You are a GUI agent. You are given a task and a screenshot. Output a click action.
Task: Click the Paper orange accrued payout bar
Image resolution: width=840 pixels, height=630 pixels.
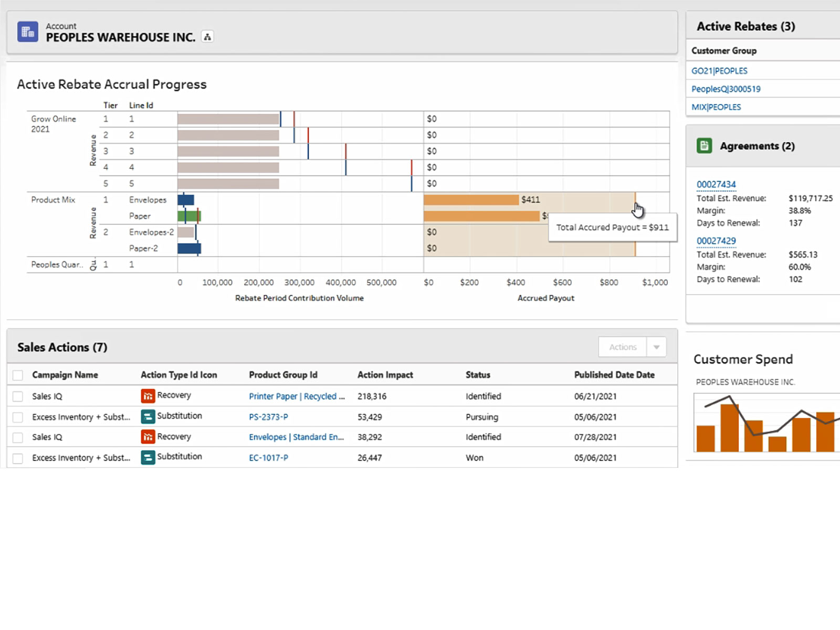click(x=481, y=216)
